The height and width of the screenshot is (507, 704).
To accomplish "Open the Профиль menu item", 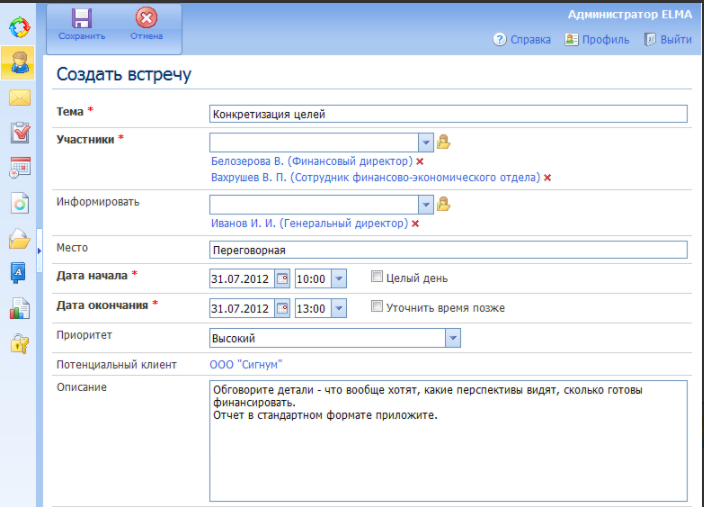I will tap(597, 40).
